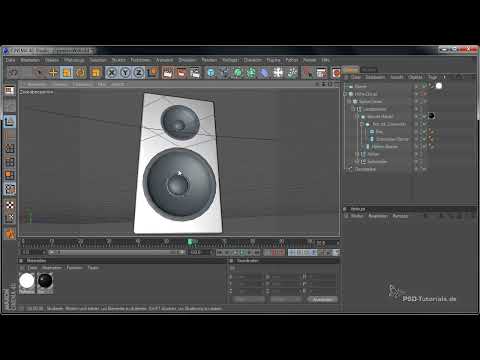Click the green array modeling icon
The height and width of the screenshot is (360, 480).
(251, 72)
